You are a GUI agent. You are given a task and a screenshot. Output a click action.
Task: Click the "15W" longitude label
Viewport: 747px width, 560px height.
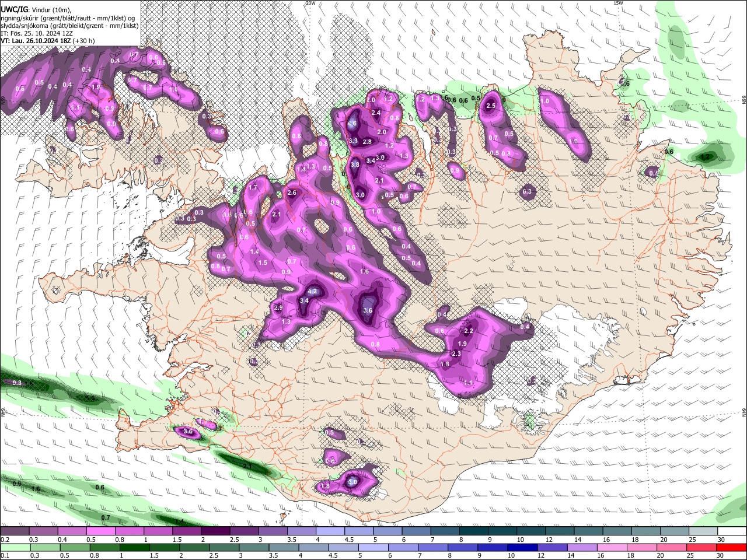click(x=619, y=3)
